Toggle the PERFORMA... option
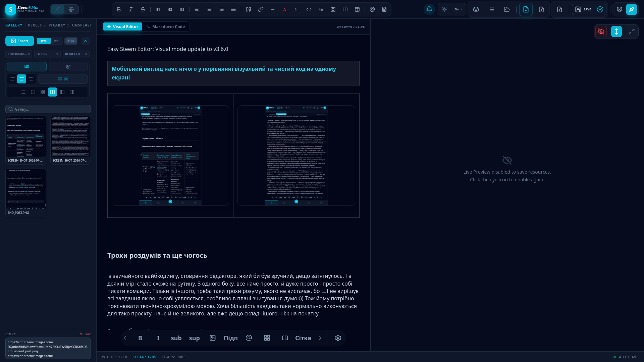The width and height of the screenshot is (644, 362). 19,54
